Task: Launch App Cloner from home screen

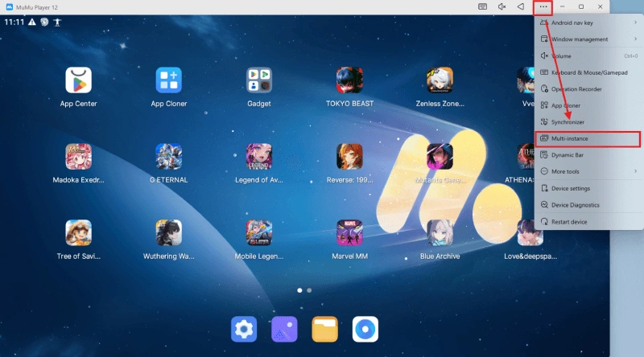Action: point(169,80)
